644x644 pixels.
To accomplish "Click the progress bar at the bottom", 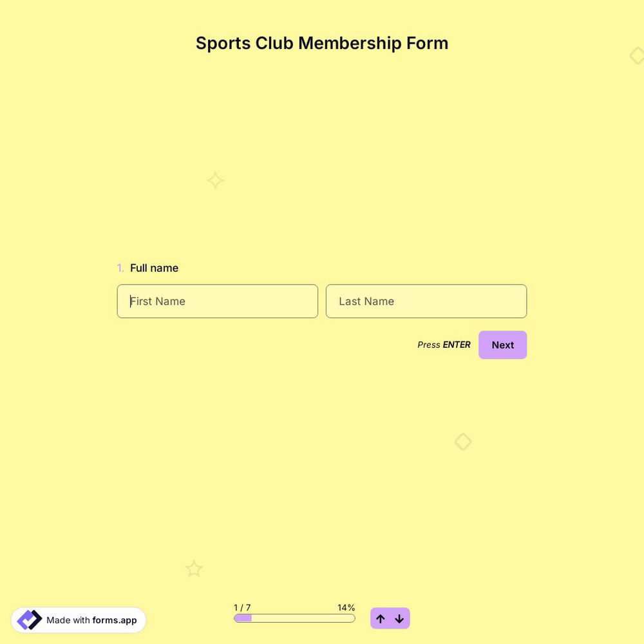I will [x=294, y=618].
